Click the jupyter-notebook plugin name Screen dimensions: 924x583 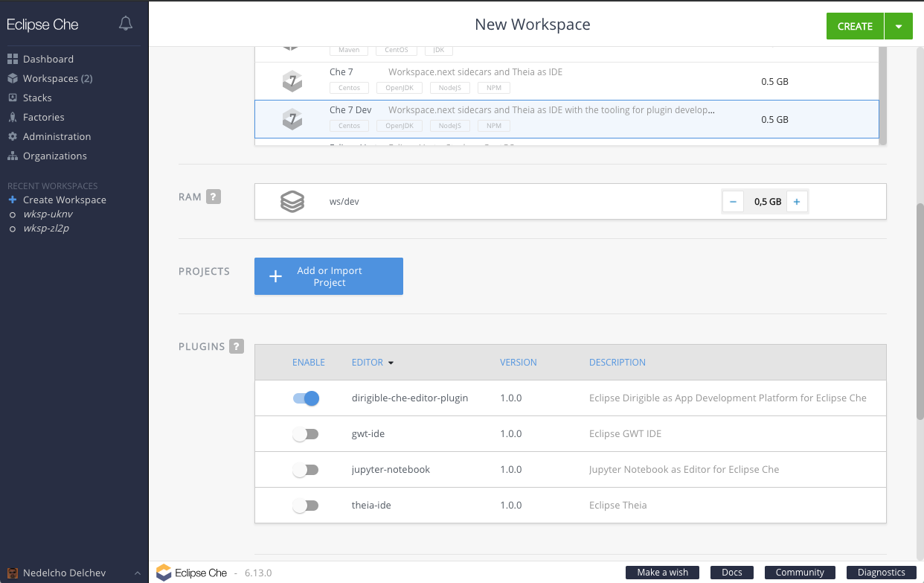391,470
